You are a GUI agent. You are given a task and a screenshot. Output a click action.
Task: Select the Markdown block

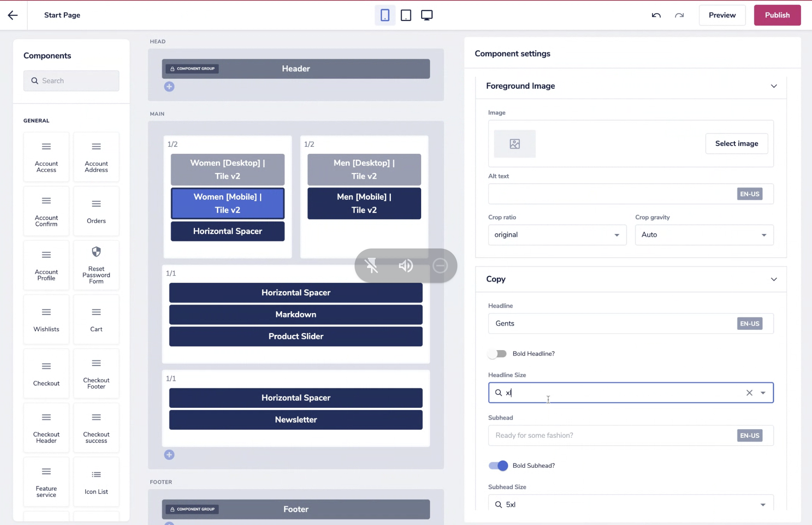click(x=296, y=314)
